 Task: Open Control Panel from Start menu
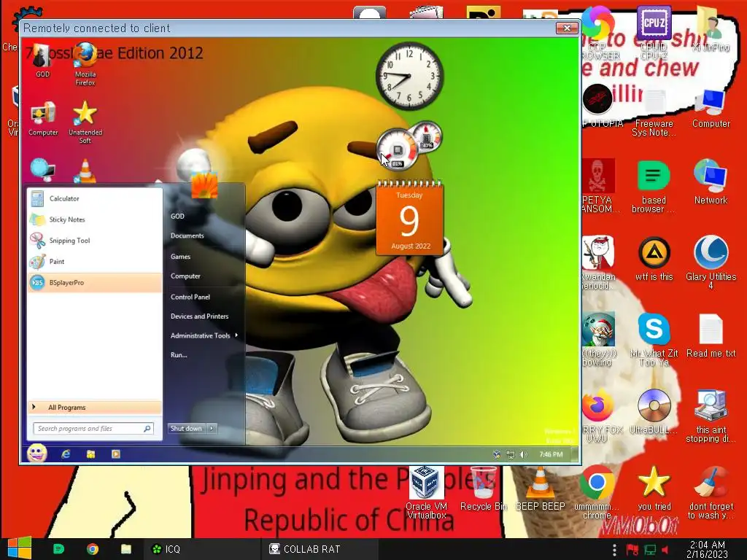190,297
